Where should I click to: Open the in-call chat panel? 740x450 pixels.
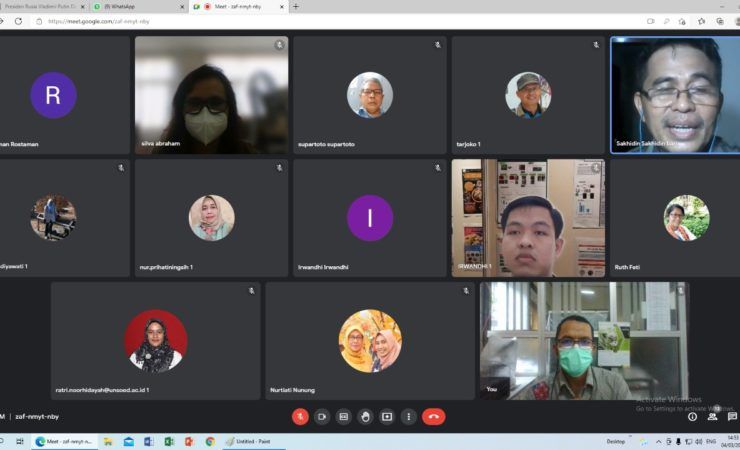[x=732, y=417]
